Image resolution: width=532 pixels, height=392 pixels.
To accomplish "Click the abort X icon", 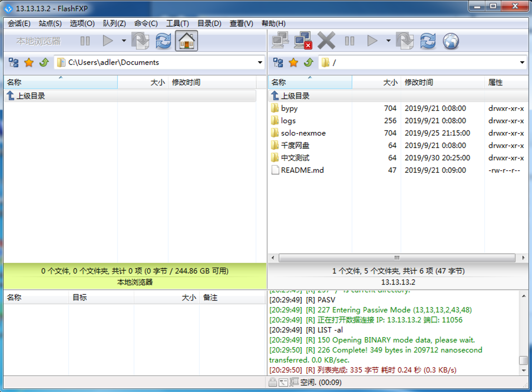I will [326, 40].
